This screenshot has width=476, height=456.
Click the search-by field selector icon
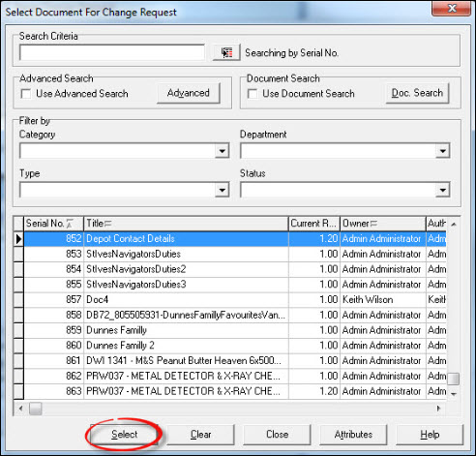point(226,52)
